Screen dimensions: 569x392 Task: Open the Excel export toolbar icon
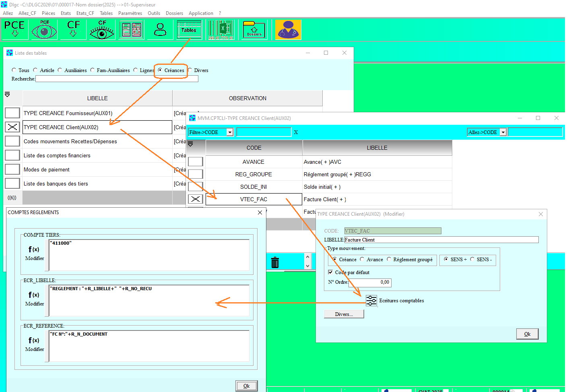pos(221,30)
